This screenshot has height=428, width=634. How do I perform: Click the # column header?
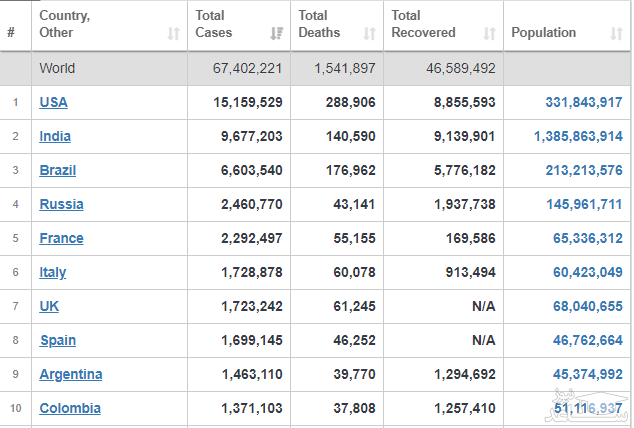pos(11,32)
